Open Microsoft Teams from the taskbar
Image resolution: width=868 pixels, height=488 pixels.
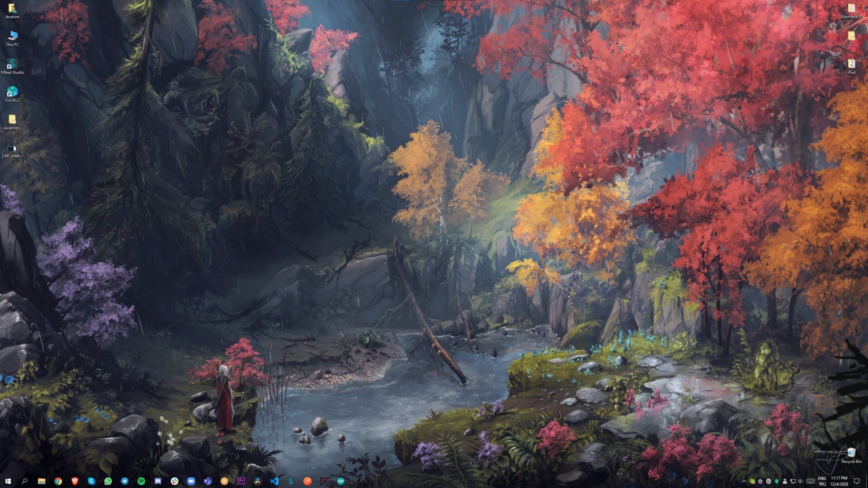pyautogui.click(x=208, y=481)
